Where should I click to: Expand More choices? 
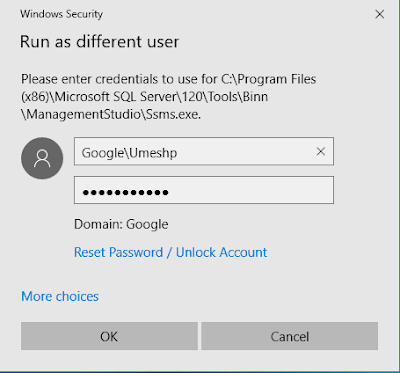(x=60, y=296)
